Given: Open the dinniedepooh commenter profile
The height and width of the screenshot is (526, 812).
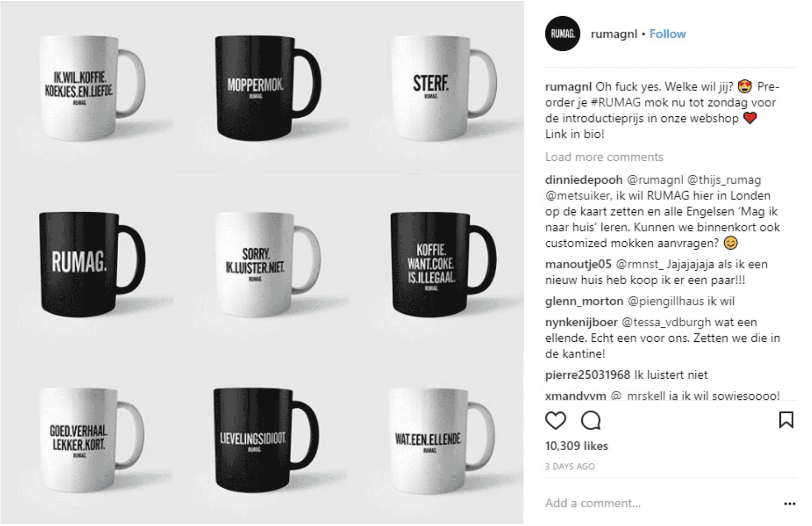Looking at the screenshot, I should [584, 180].
